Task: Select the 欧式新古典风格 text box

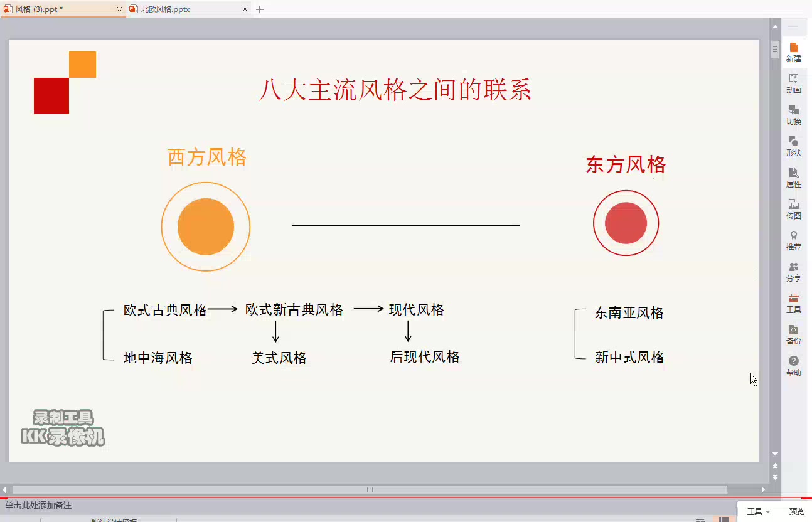Action: click(x=294, y=310)
